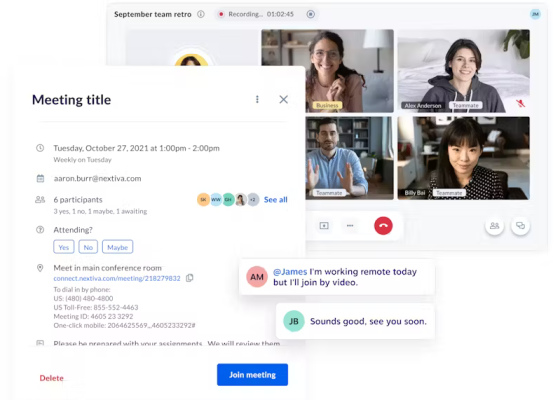Viewport: 553px width, 400px height.
Task: End the call with red hang-up button
Action: pyautogui.click(x=383, y=226)
